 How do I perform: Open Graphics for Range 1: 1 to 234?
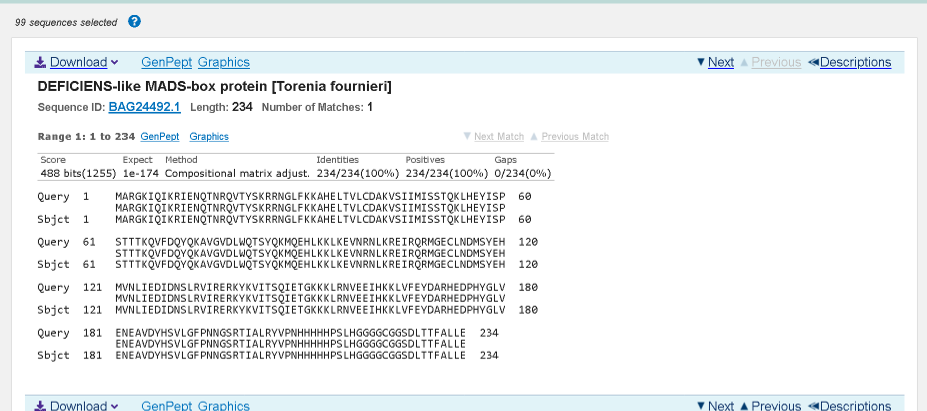click(x=209, y=137)
